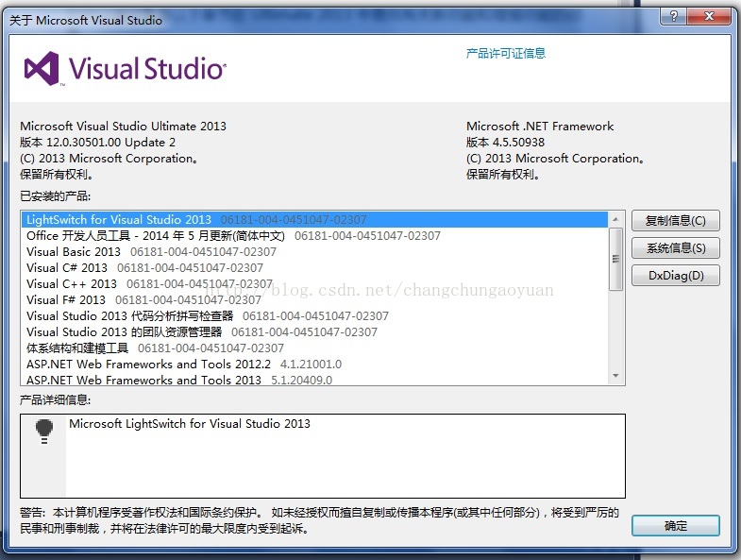Image resolution: width=741 pixels, height=560 pixels.
Task: Select LightSwitch for Visual Studio 2013 row
Action: [314, 219]
